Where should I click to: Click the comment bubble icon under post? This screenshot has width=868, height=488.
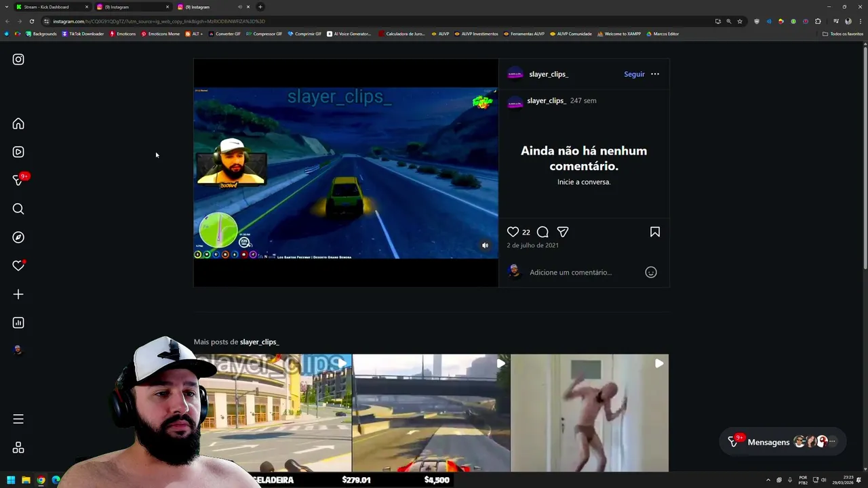click(x=542, y=232)
